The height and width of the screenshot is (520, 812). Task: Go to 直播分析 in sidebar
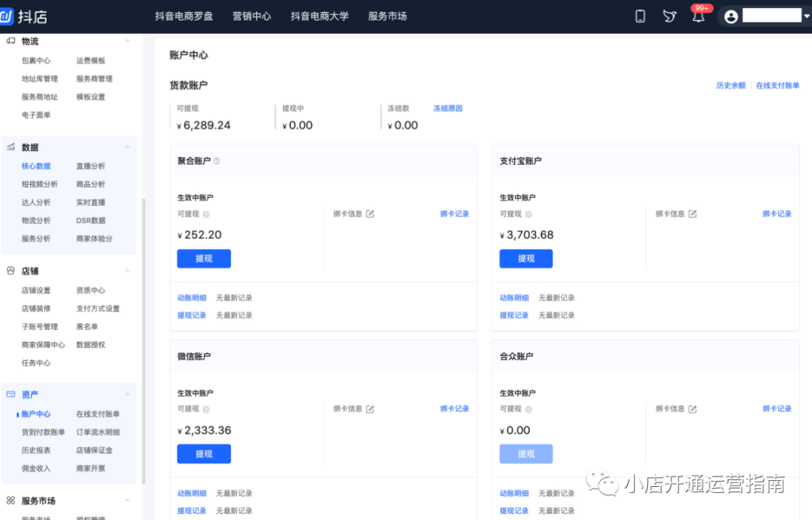tap(91, 166)
